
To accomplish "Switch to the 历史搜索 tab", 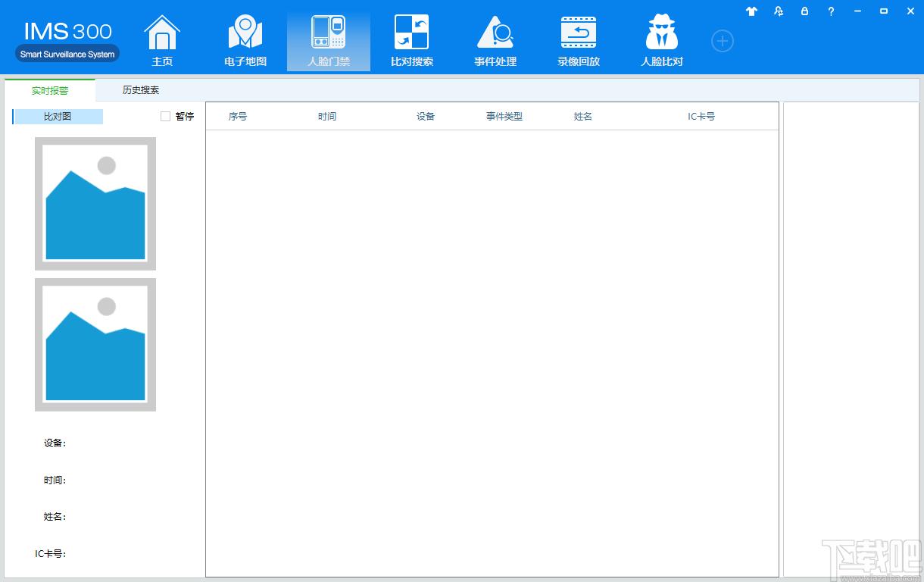I will coord(141,90).
